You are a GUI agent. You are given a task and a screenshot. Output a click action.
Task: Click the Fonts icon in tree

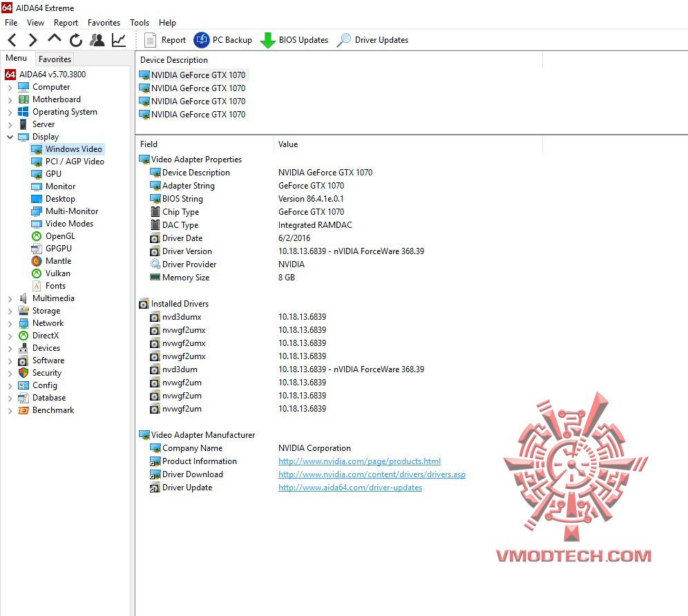coord(37,286)
